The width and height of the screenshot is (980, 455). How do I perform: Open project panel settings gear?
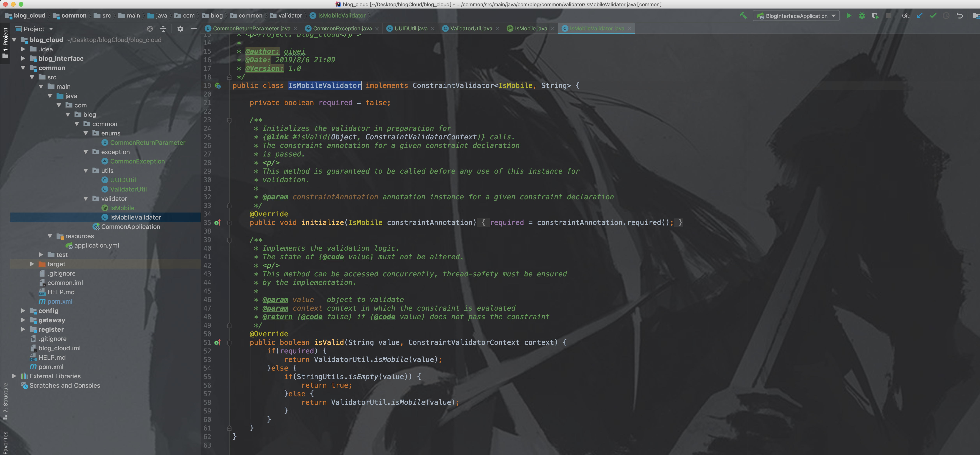[180, 29]
